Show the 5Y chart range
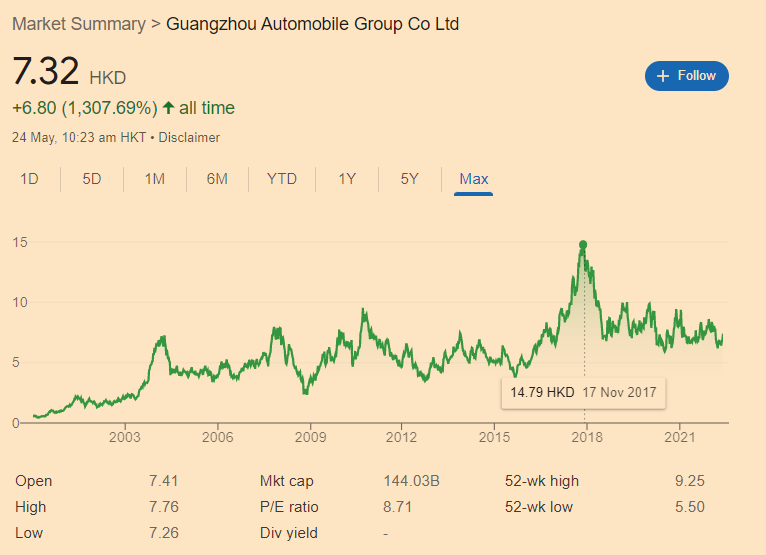 tap(409, 179)
